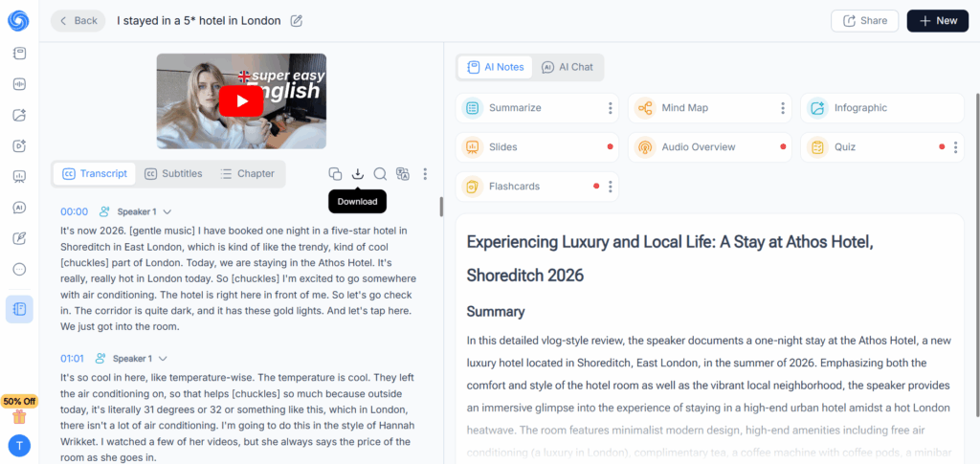
Task: Jump to the 01:01 timestamp
Action: tap(72, 359)
